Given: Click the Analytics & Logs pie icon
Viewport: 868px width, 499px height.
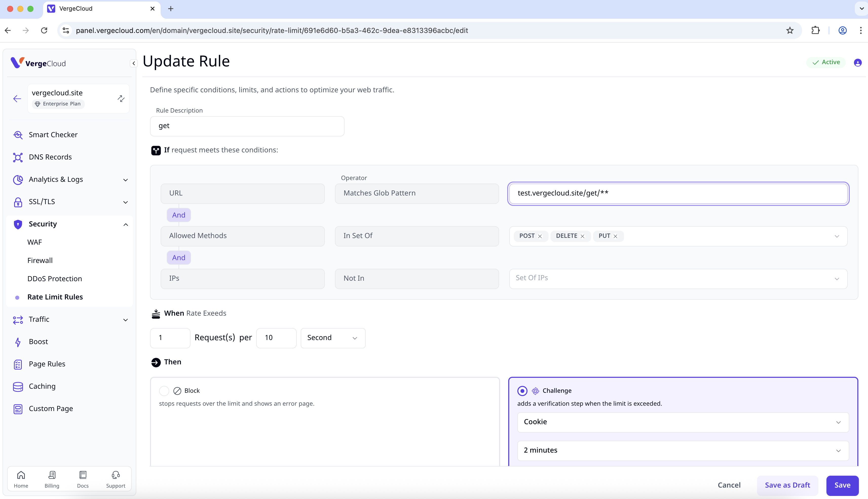Looking at the screenshot, I should click(x=18, y=180).
